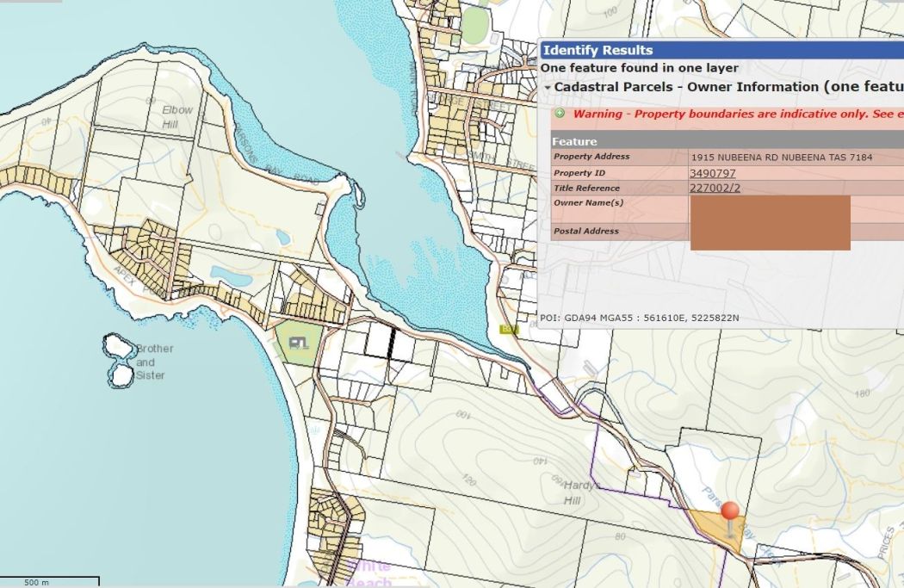Click the Brother and Sister islands
This screenshot has height=588, width=904.
119,362
